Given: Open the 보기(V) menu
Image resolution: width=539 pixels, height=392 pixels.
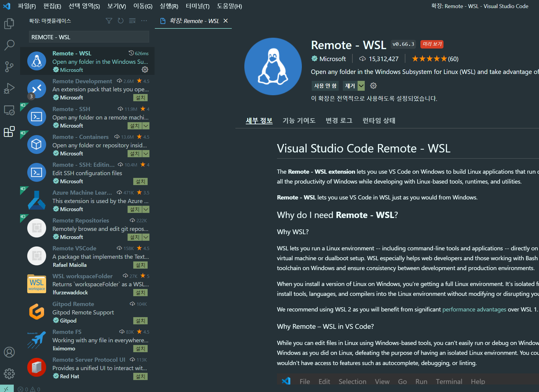Looking at the screenshot, I should (x=116, y=6).
